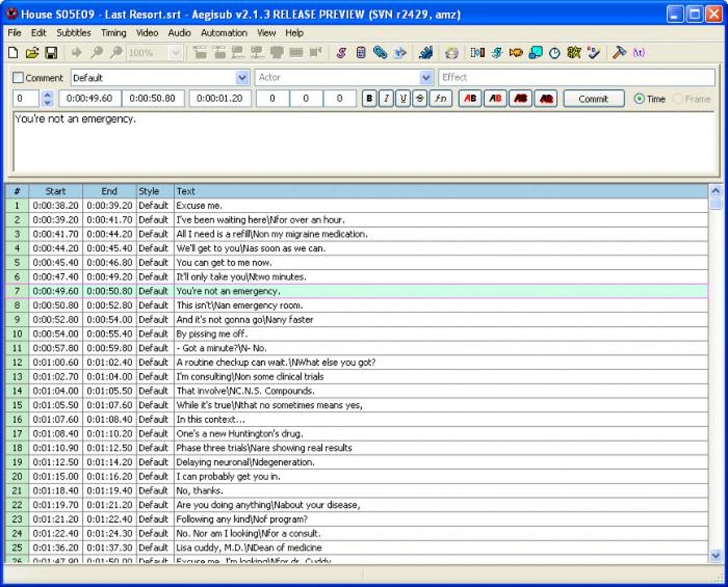Screen dimensions: 728x587
Task: Toggle underline with the U button
Action: pyautogui.click(x=403, y=98)
